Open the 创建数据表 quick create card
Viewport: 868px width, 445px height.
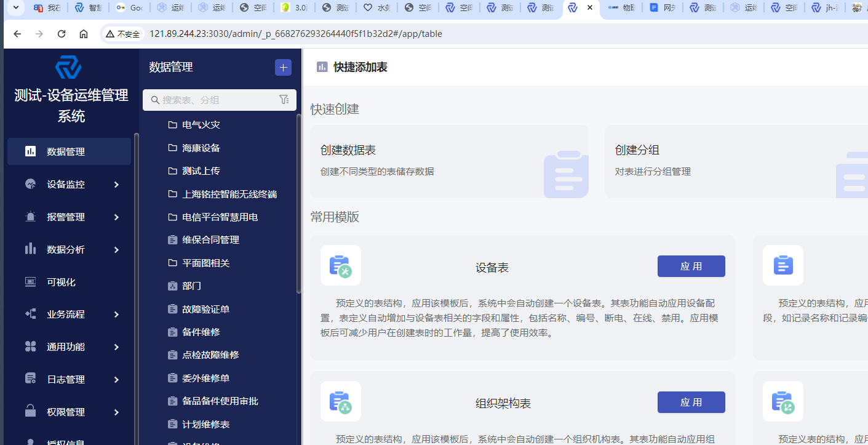tap(449, 162)
